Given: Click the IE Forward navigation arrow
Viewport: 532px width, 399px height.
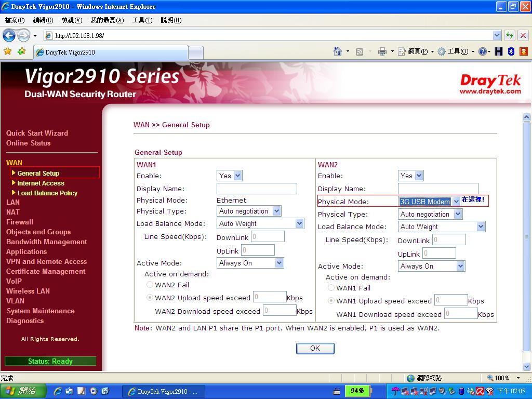Looking at the screenshot, I should tap(24, 35).
